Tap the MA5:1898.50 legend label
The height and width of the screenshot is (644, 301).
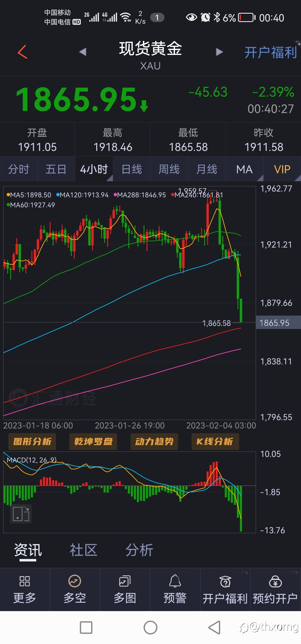point(29,195)
